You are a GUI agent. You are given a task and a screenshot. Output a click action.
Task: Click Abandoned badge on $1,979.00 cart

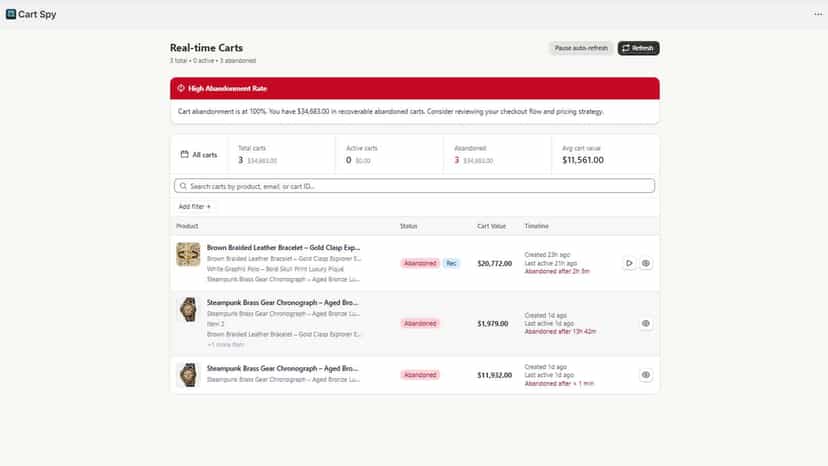click(420, 323)
